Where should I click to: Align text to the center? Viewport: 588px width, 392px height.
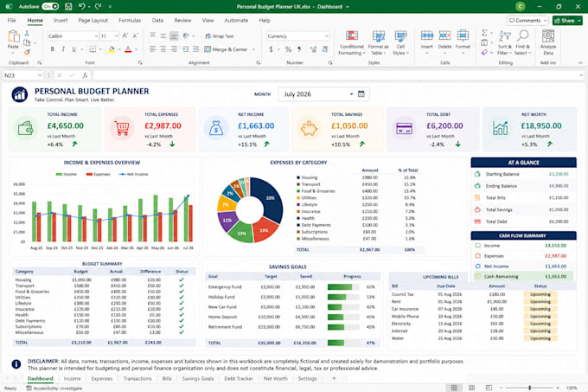163,49
